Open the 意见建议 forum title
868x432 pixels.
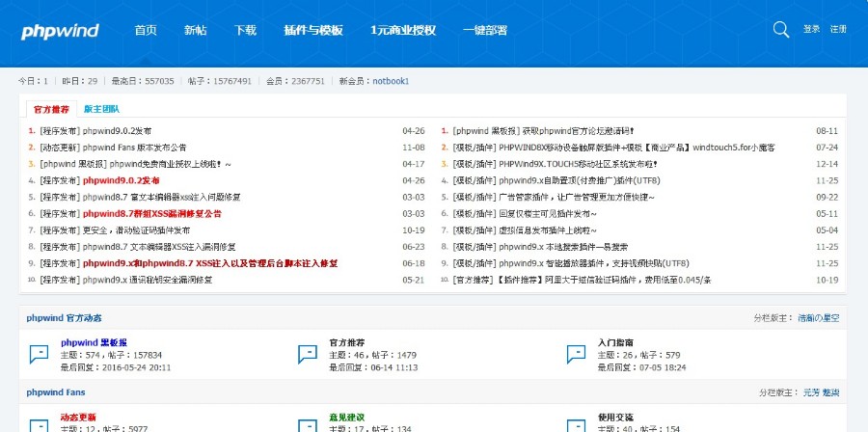click(347, 418)
